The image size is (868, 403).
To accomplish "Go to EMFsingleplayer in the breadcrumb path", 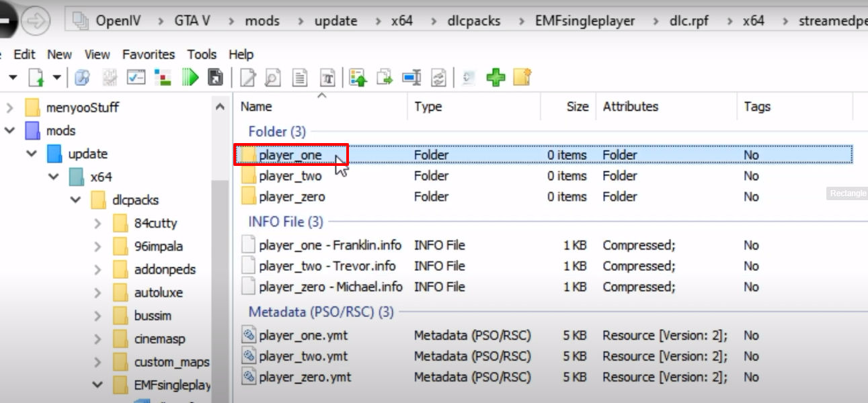I will [x=585, y=21].
